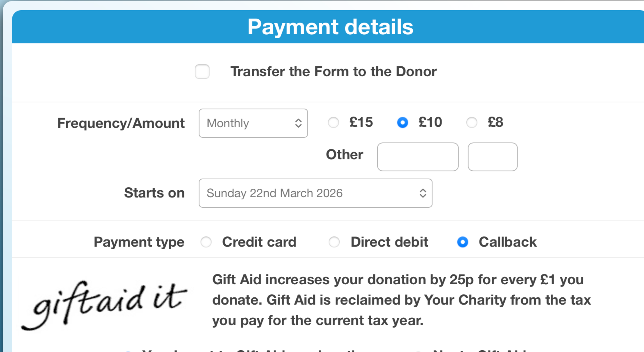Select the £15 donation amount

(x=333, y=123)
